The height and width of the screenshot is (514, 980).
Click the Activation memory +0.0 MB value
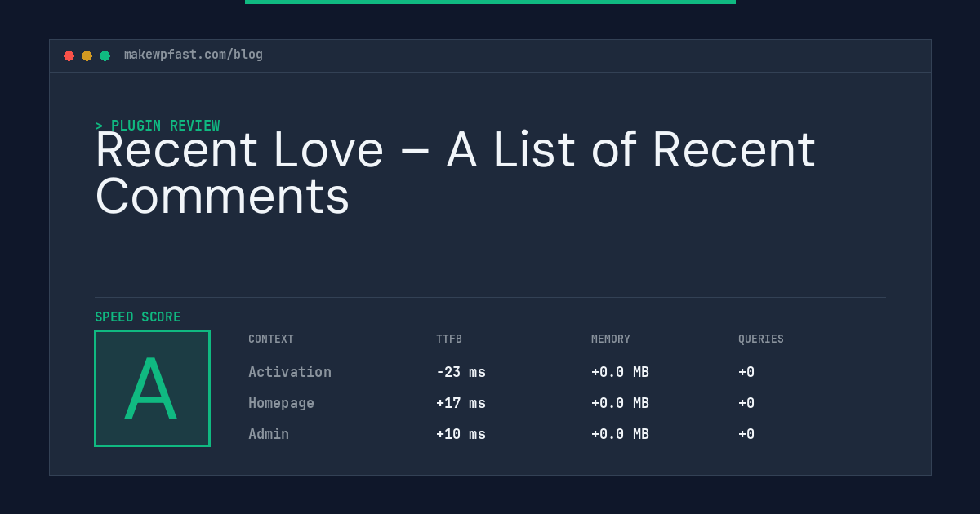(620, 372)
